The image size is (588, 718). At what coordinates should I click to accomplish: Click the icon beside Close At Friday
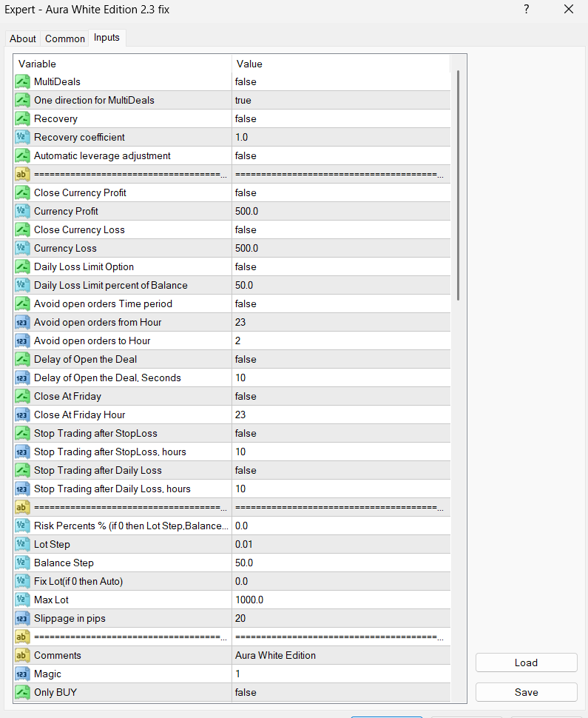point(22,396)
